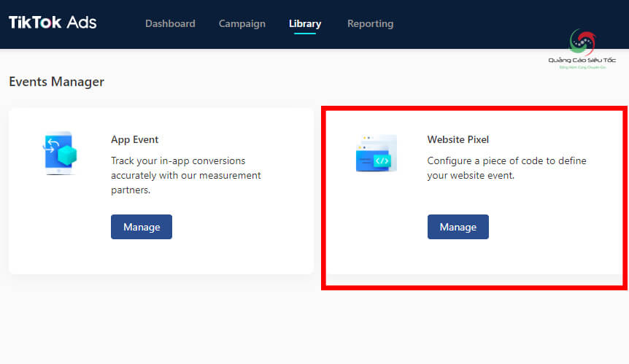Click the App Event phone icon

tap(60, 153)
